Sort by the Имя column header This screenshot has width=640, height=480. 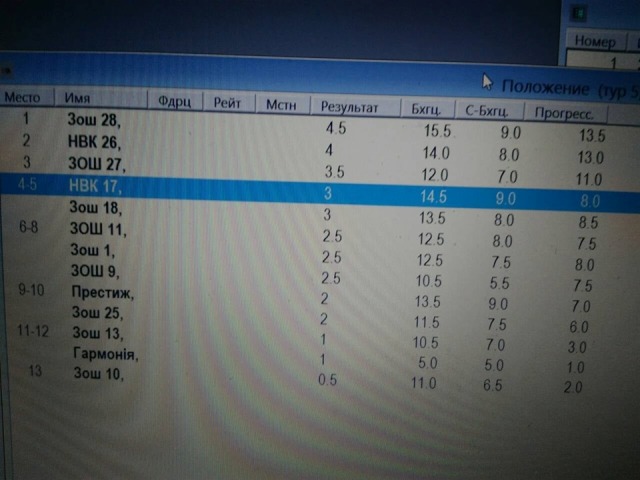[x=101, y=99]
